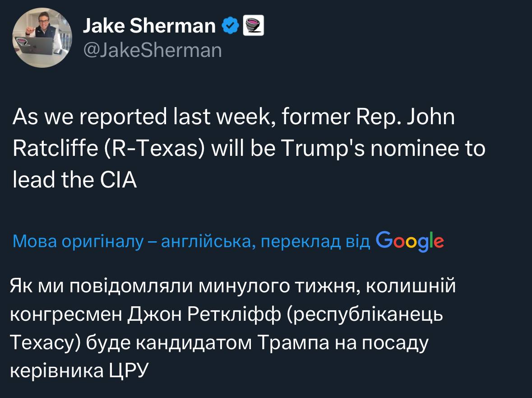This screenshot has height=398, width=532.
Task: Click the 'переклад від' translation credit text
Action: click(316, 242)
